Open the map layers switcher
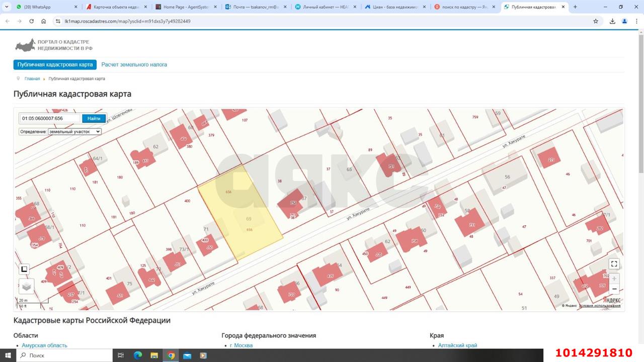This screenshot has height=362, width=644. tap(26, 286)
